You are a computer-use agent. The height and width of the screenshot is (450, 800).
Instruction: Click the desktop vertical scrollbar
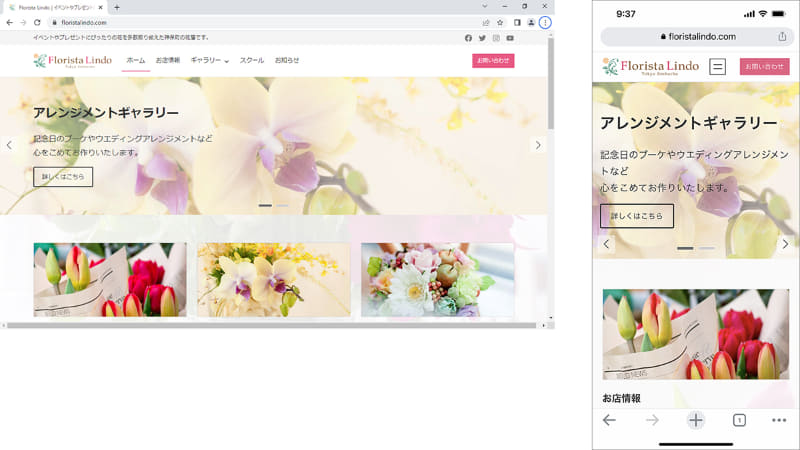coord(551,84)
